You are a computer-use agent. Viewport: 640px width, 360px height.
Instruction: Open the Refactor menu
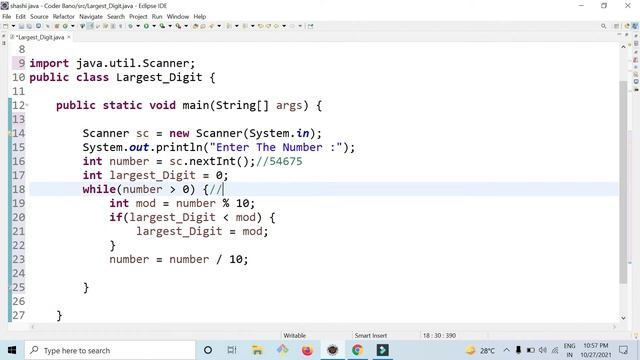coord(64,17)
